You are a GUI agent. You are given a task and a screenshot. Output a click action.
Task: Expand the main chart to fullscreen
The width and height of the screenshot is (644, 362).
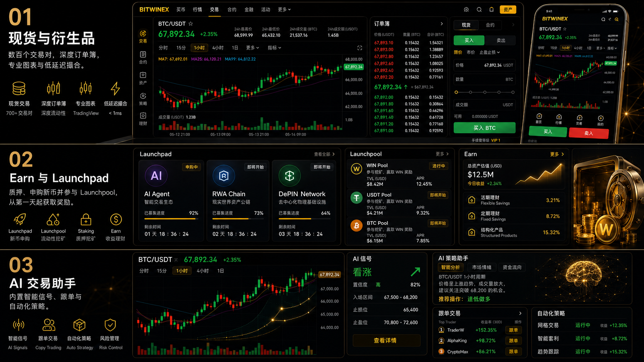(359, 48)
